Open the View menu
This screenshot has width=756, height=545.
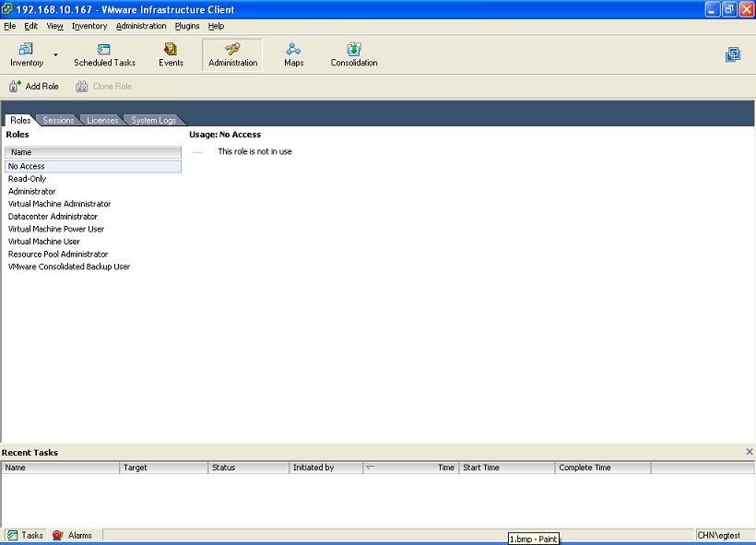(55, 26)
